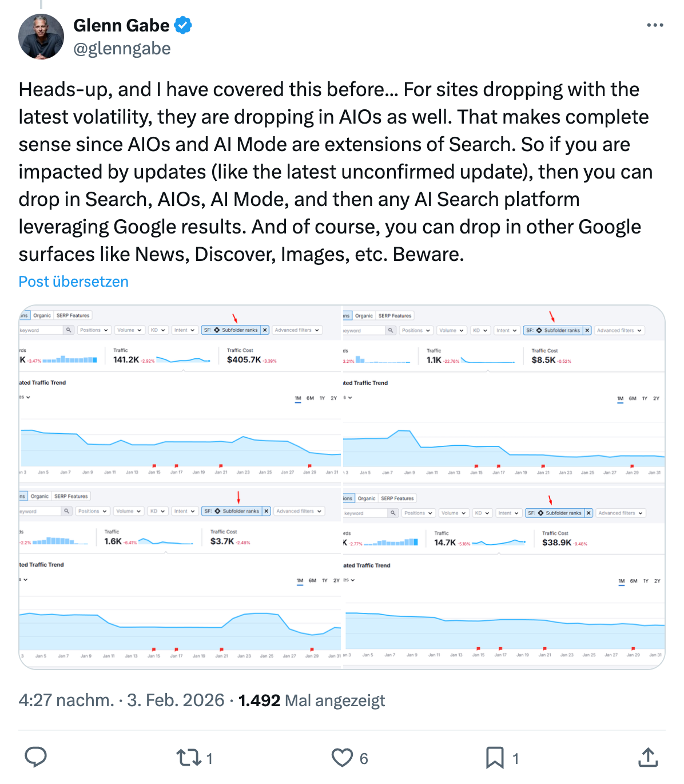
Task: Click "Post übersetzen" translate link
Action: point(73,282)
